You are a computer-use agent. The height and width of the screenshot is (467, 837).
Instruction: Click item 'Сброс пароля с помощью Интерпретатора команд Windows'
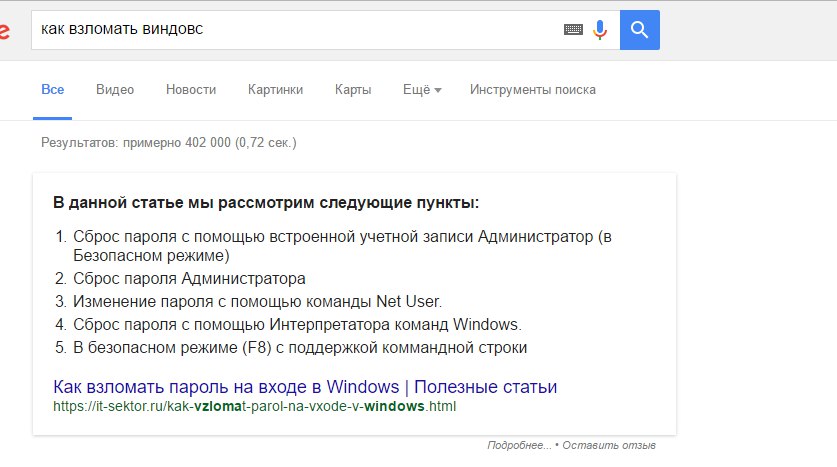coord(297,324)
